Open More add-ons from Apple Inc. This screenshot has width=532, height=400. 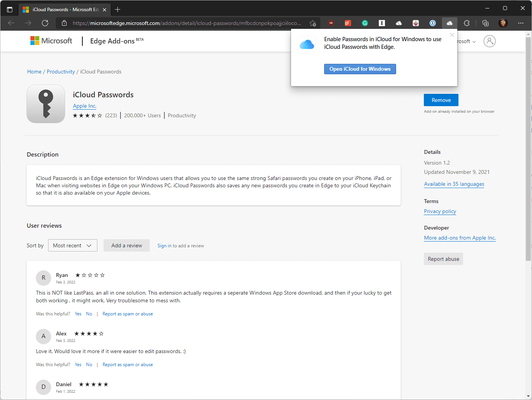point(460,238)
